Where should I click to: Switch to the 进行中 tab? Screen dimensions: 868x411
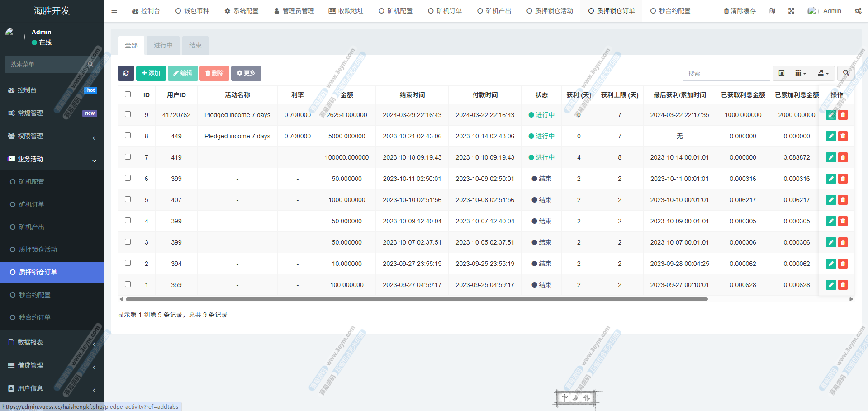pyautogui.click(x=163, y=45)
